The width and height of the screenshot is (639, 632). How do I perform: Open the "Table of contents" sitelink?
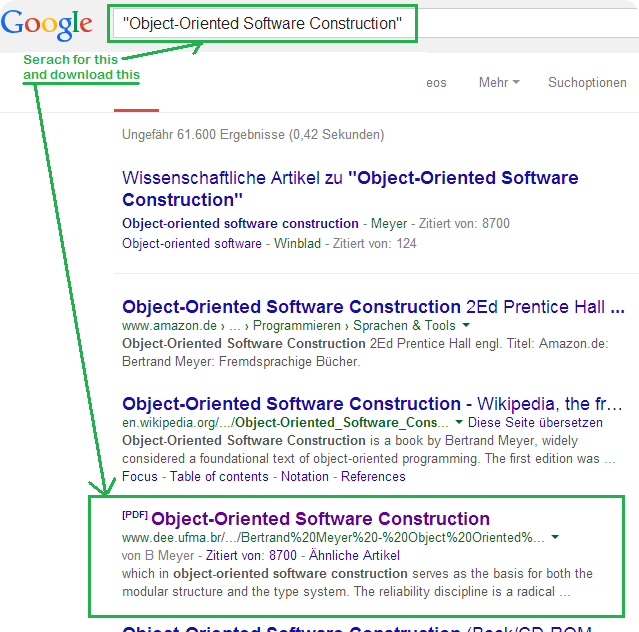219,476
